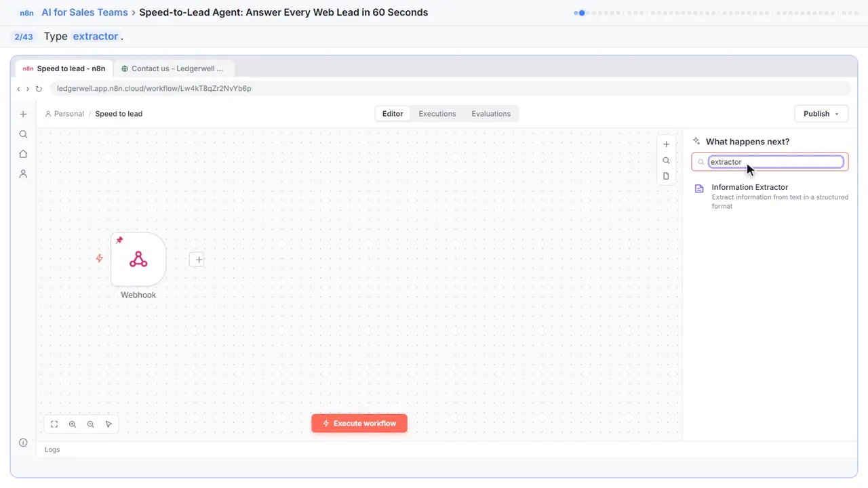
Task: Go back with the browser back arrow
Action: pos(19,89)
